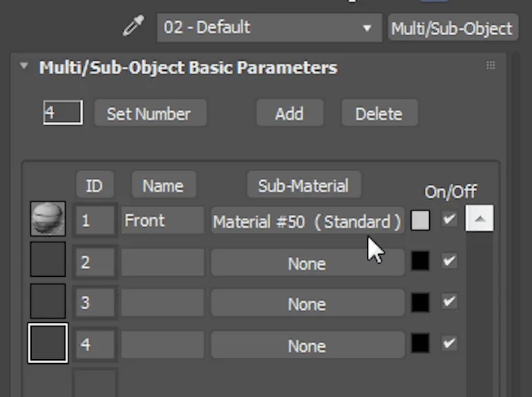
Task: Select the empty preview slot for ID 4
Action: 48,343
